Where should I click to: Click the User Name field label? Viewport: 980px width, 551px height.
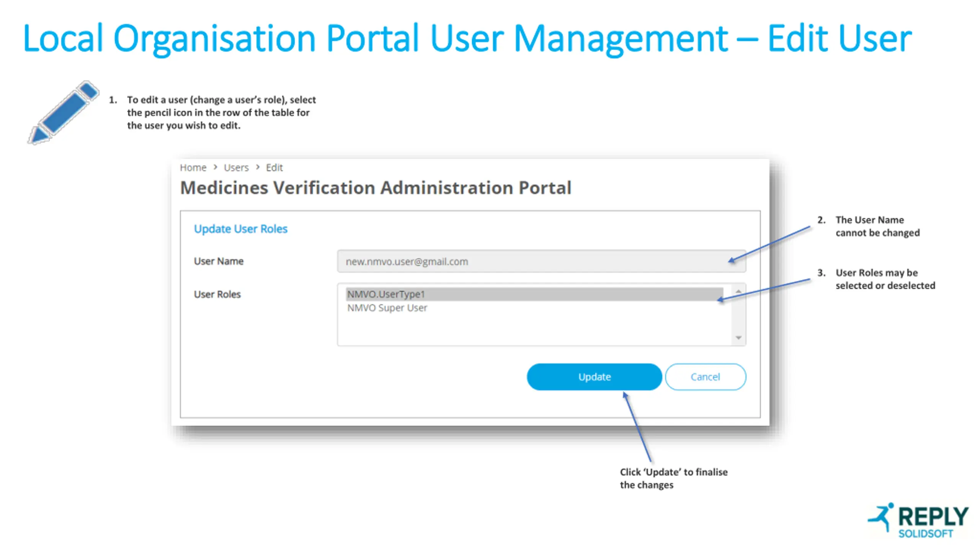(219, 261)
